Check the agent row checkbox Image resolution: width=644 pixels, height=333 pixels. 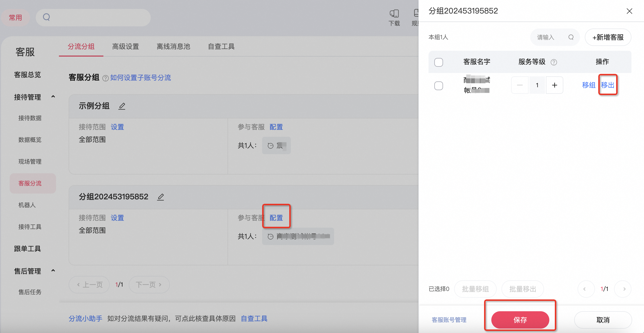click(438, 86)
